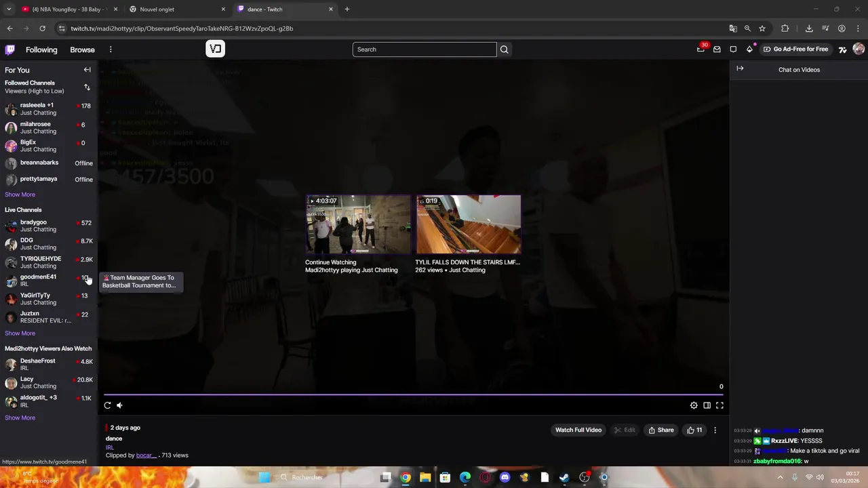Open clip player settings gear
Screen dimensions: 868x488
(x=694, y=405)
